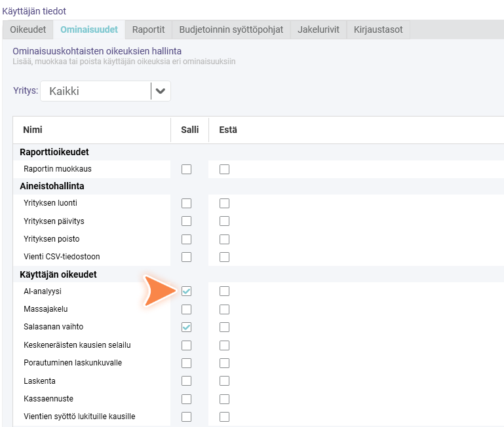Check Estä for AI-analyysi
This screenshot has height=427, width=504.
coord(224,291)
